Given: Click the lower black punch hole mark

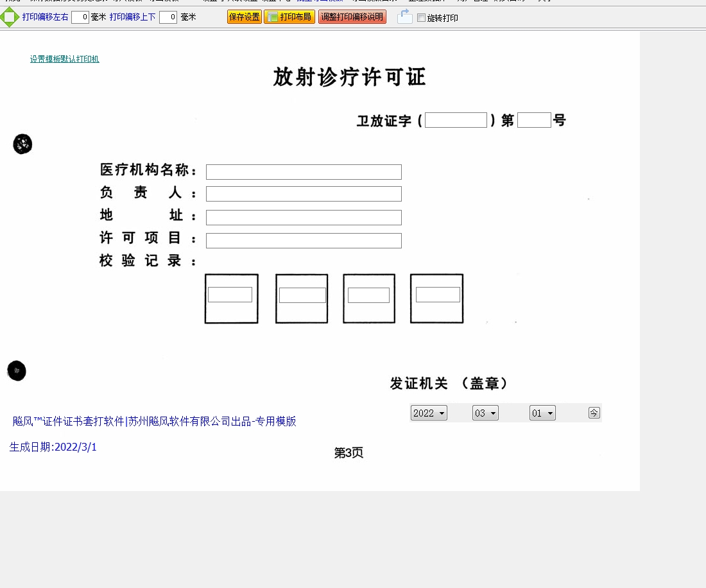Looking at the screenshot, I should point(17,370).
